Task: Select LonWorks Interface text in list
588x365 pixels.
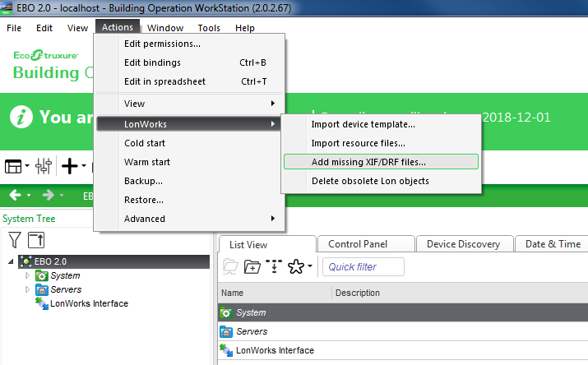Action: [275, 350]
